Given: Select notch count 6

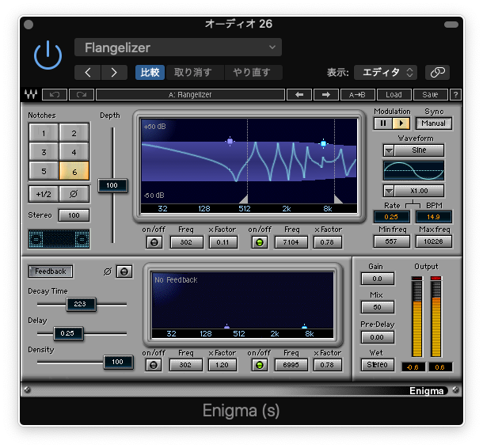Looking at the screenshot, I should point(74,171).
